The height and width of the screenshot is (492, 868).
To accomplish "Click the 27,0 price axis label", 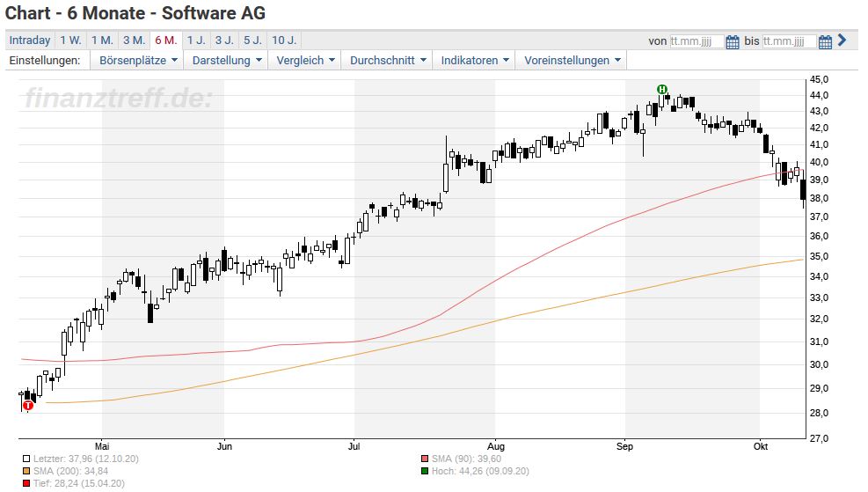I will (820, 438).
